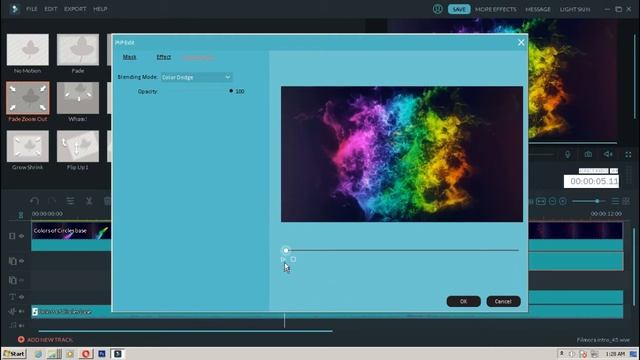Click the first PIP track icon
The height and width of the screenshot is (360, 640).
[x=12, y=261]
